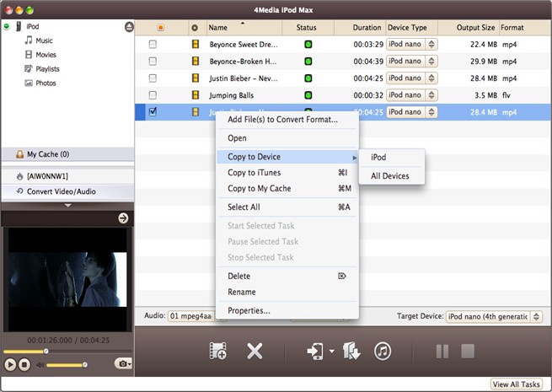552x392 pixels.
Task: Stop the preview video playback
Action: click(24, 364)
